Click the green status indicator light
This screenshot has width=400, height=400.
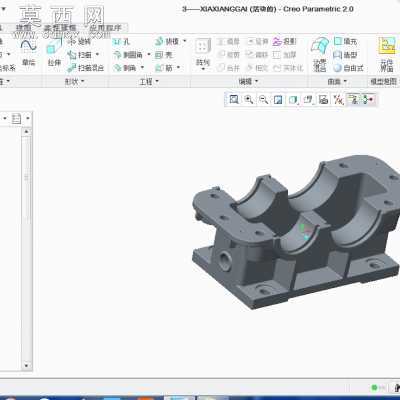(x=374, y=387)
